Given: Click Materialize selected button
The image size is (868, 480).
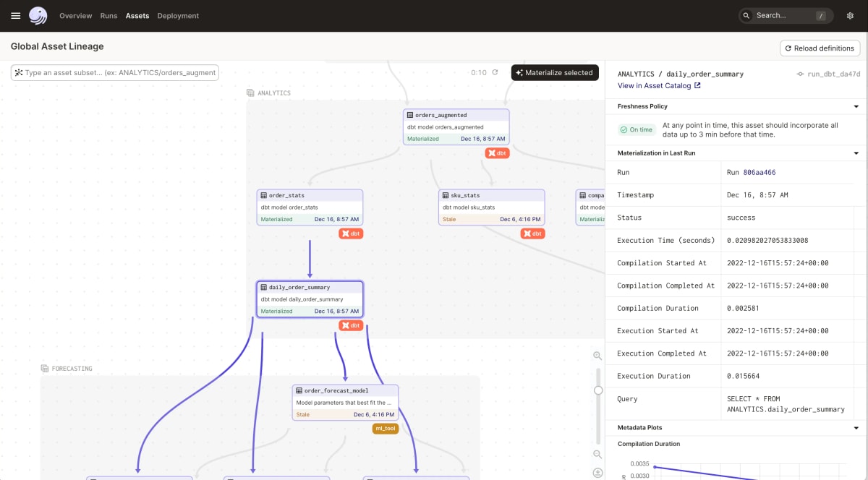Looking at the screenshot, I should pyautogui.click(x=554, y=72).
